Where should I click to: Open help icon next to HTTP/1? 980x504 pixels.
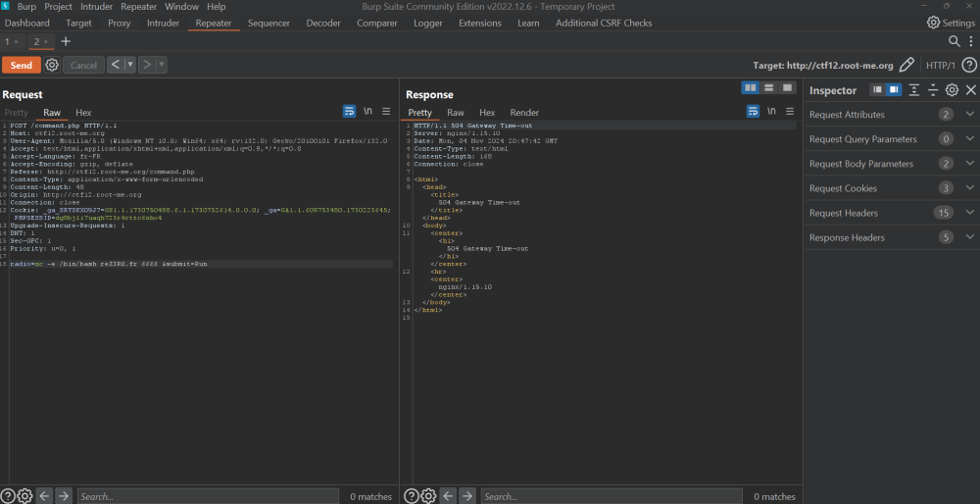(x=969, y=65)
